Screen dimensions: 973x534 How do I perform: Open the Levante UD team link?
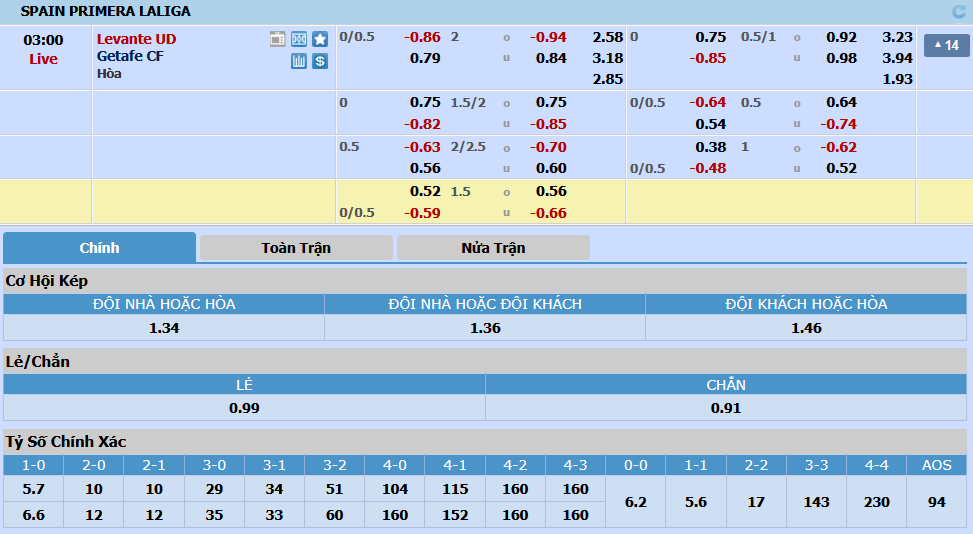pos(137,39)
